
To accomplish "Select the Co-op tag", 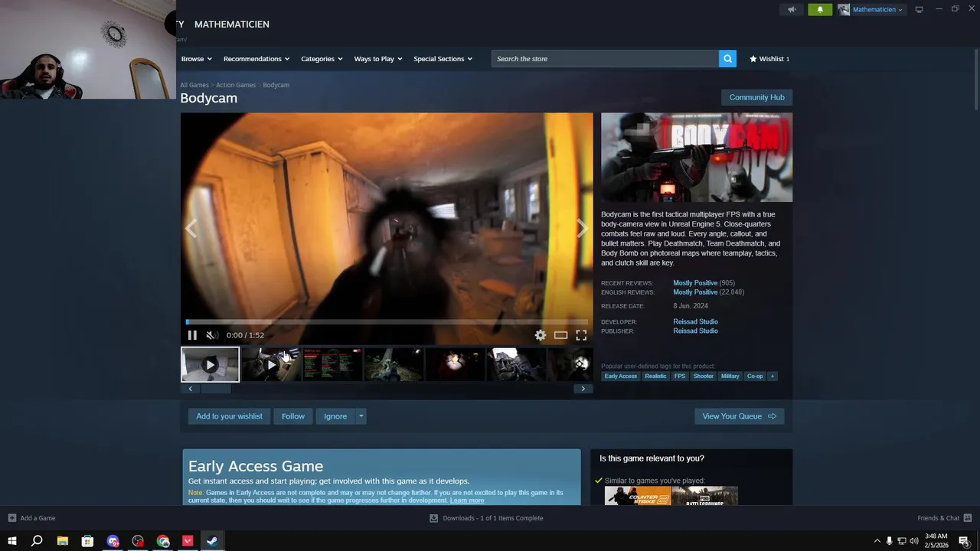I will (755, 377).
